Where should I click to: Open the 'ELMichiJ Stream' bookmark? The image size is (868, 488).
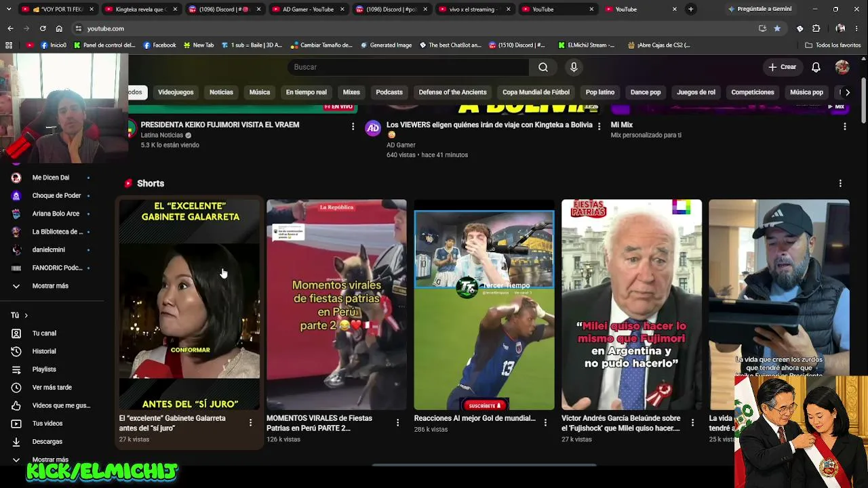point(587,45)
